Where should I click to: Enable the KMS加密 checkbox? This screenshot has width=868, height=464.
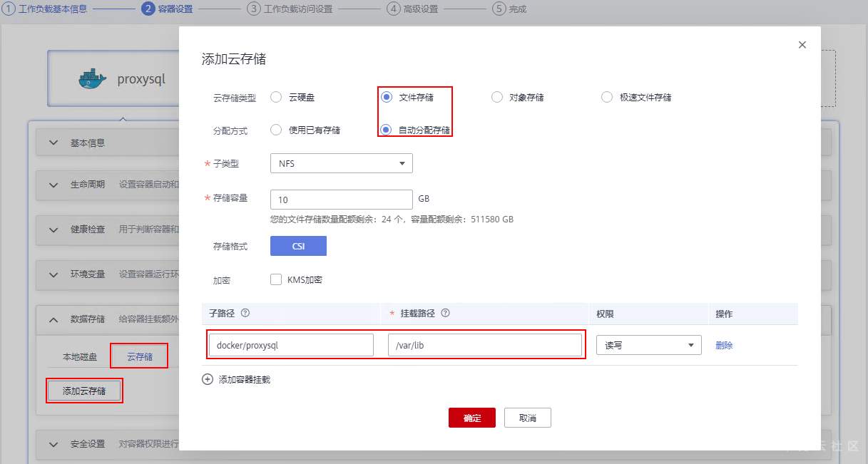(276, 279)
